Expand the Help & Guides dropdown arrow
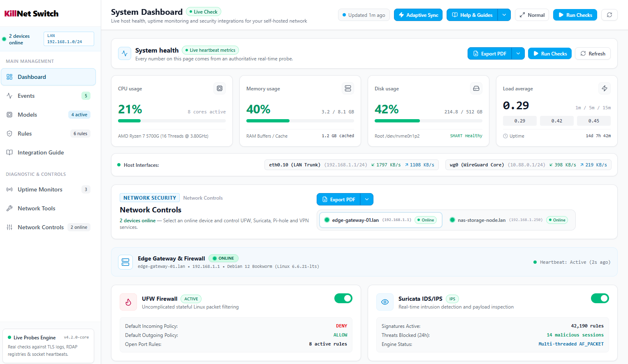The image size is (628, 364). click(504, 15)
